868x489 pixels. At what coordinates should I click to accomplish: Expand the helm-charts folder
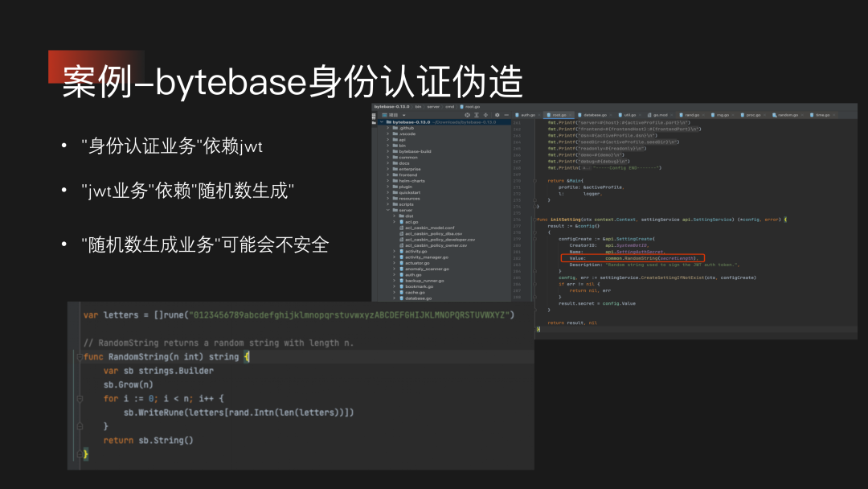(x=388, y=181)
